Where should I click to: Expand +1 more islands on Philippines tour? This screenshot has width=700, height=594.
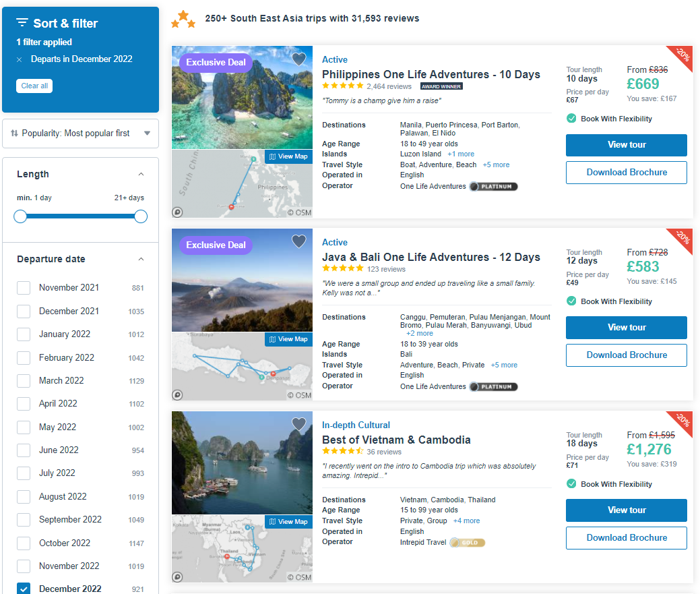pyautogui.click(x=461, y=154)
